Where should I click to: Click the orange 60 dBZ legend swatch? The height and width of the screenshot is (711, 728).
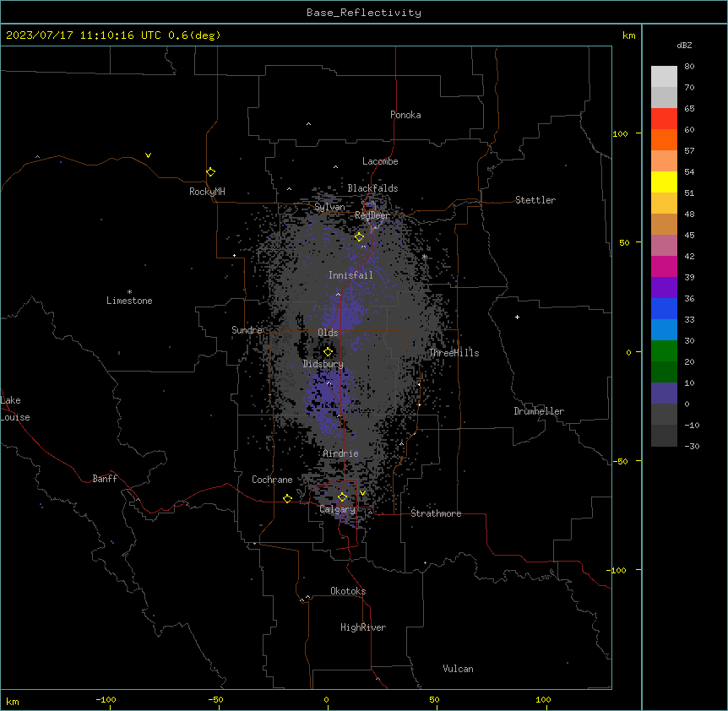click(664, 139)
